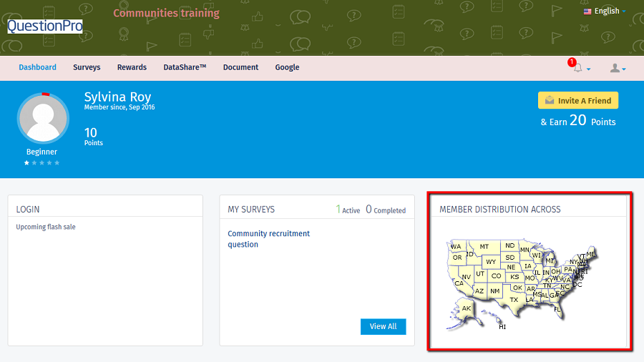Open the Google tab
The image size is (644, 362).
(x=287, y=67)
